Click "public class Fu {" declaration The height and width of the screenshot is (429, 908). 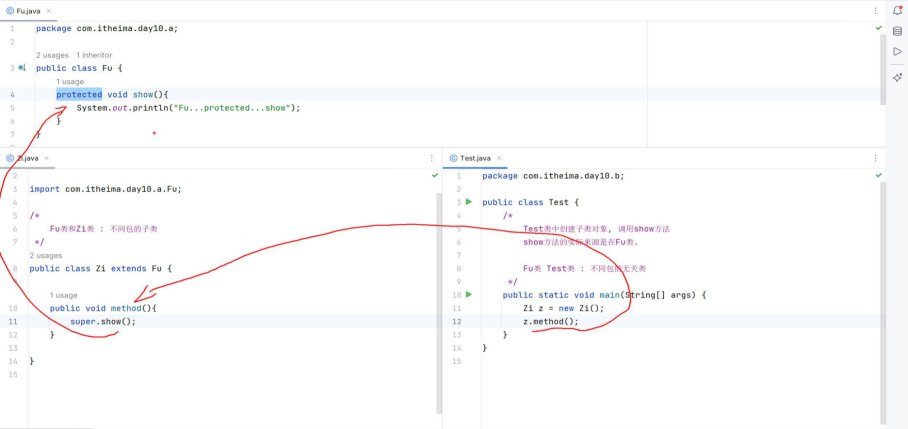pos(79,68)
